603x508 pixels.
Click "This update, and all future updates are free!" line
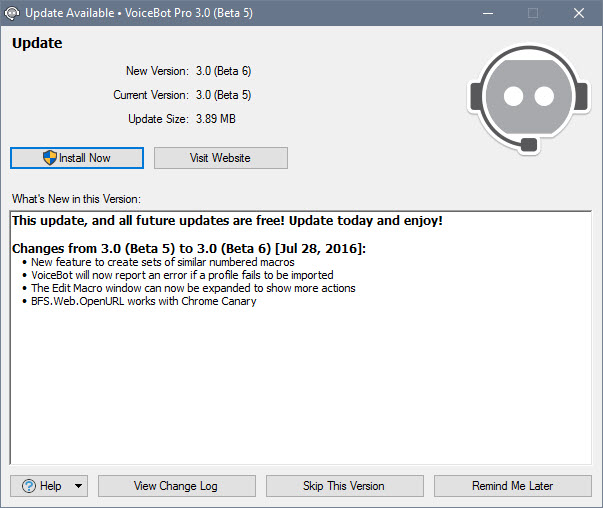point(227,221)
